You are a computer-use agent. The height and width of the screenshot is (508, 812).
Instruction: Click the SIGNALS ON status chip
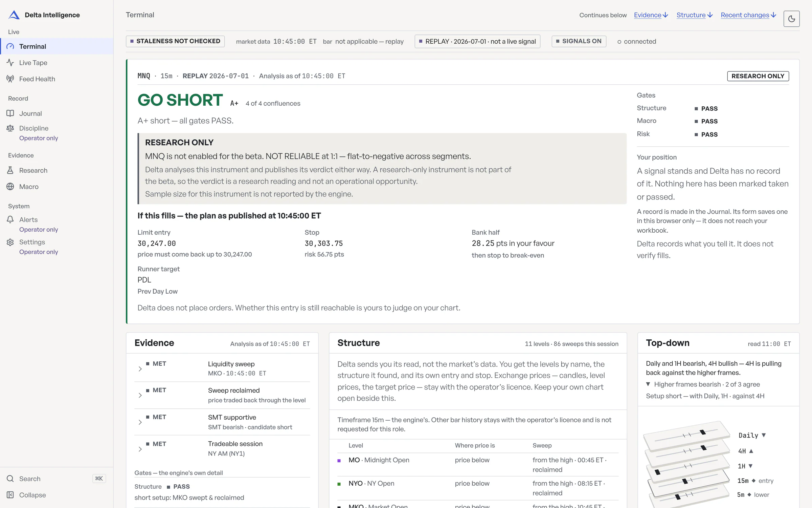[x=579, y=41]
